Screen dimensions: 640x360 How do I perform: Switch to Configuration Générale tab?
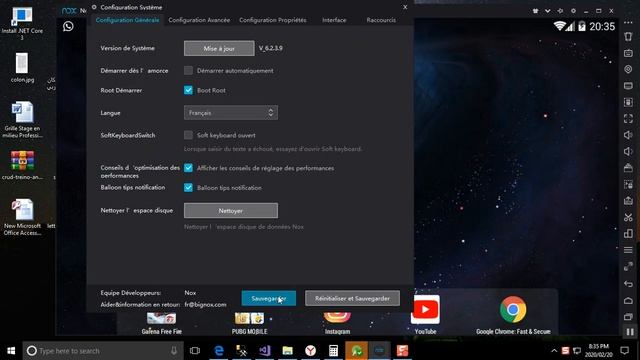[x=127, y=20]
